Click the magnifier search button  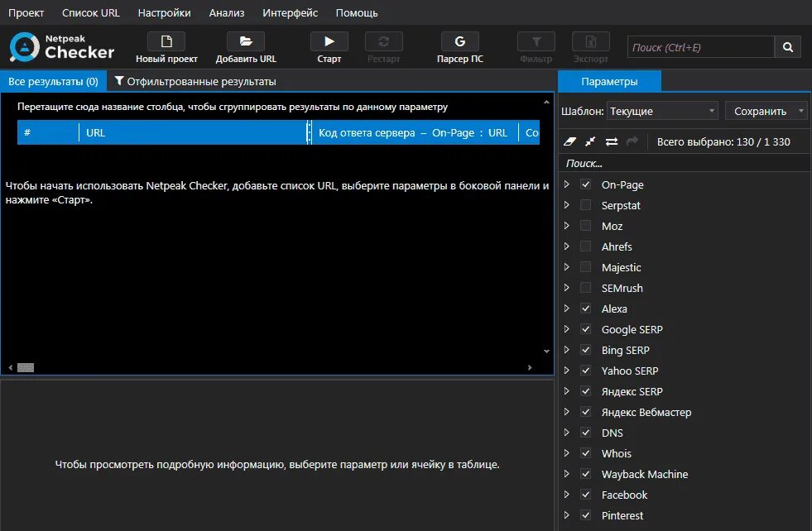[788, 47]
